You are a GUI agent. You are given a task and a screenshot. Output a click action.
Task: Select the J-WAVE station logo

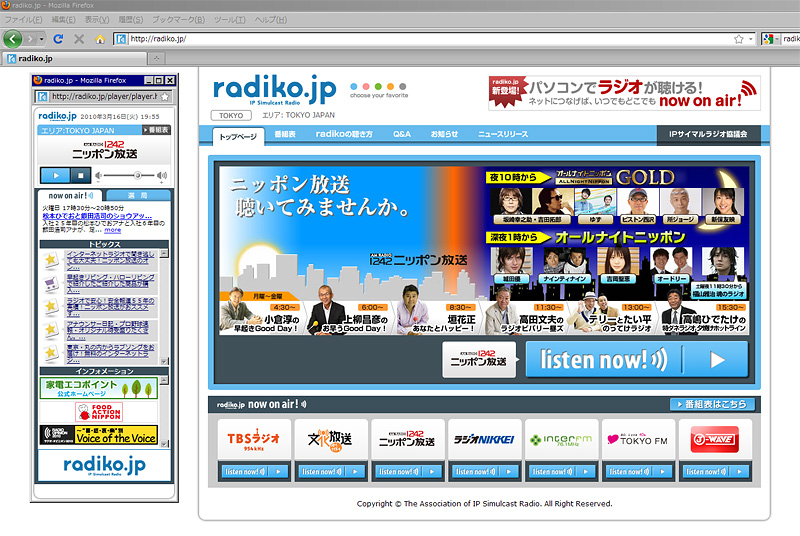click(714, 439)
